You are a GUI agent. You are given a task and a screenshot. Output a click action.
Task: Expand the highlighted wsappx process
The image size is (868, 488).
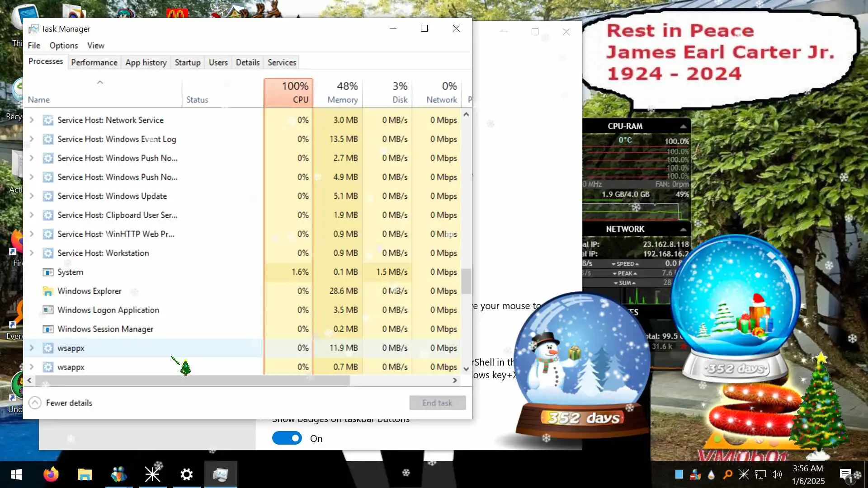(32, 348)
